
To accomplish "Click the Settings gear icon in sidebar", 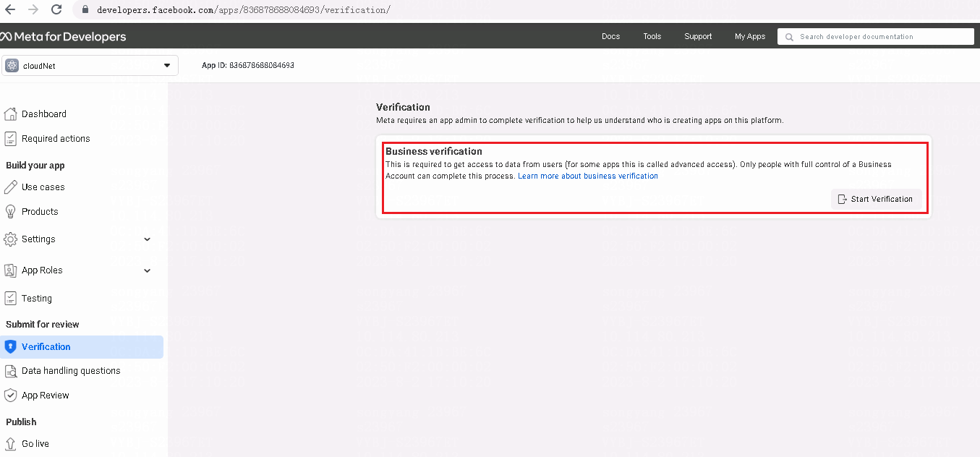I will pos(10,239).
